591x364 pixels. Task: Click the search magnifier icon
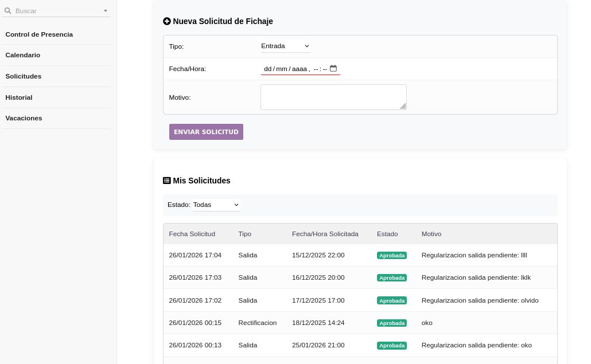point(8,11)
